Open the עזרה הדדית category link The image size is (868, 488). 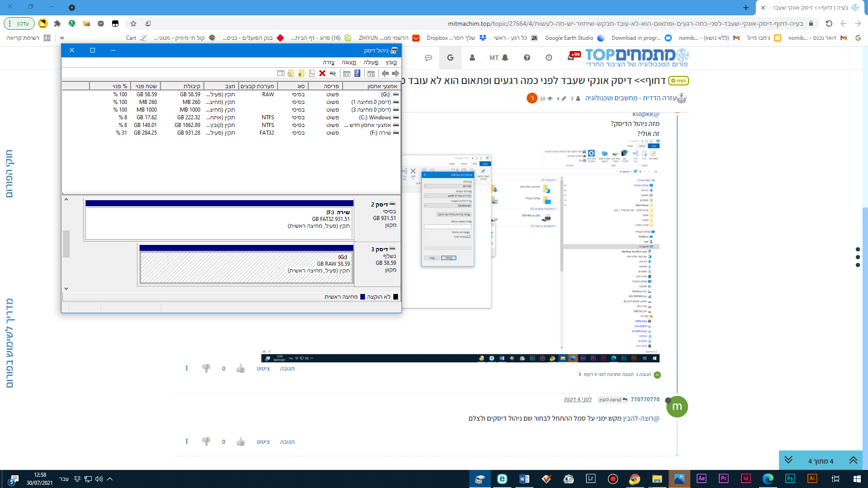click(x=631, y=98)
